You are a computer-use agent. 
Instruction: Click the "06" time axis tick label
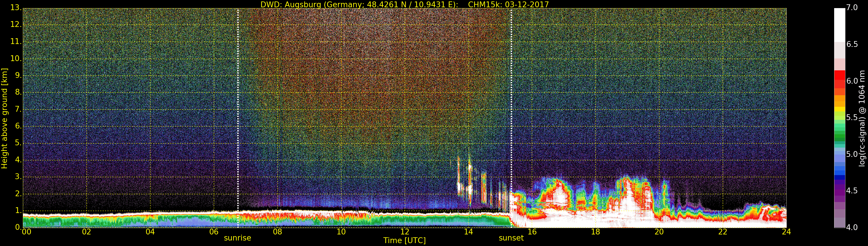tap(214, 232)
